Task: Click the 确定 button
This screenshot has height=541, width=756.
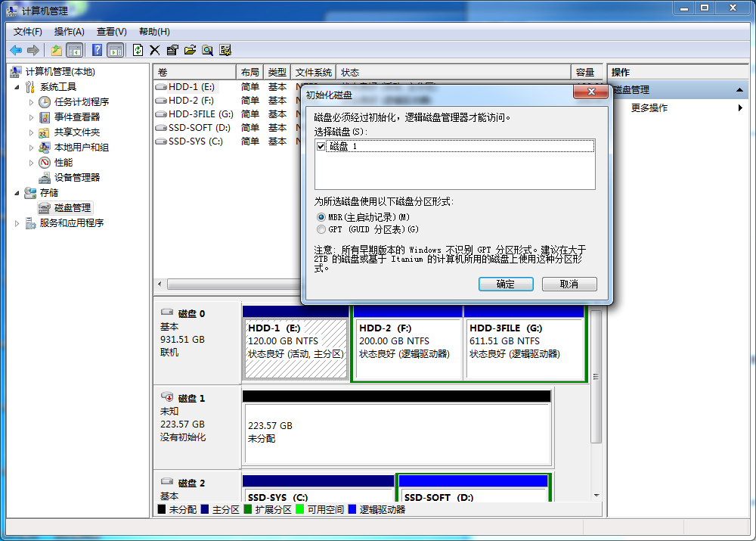Action: click(506, 284)
